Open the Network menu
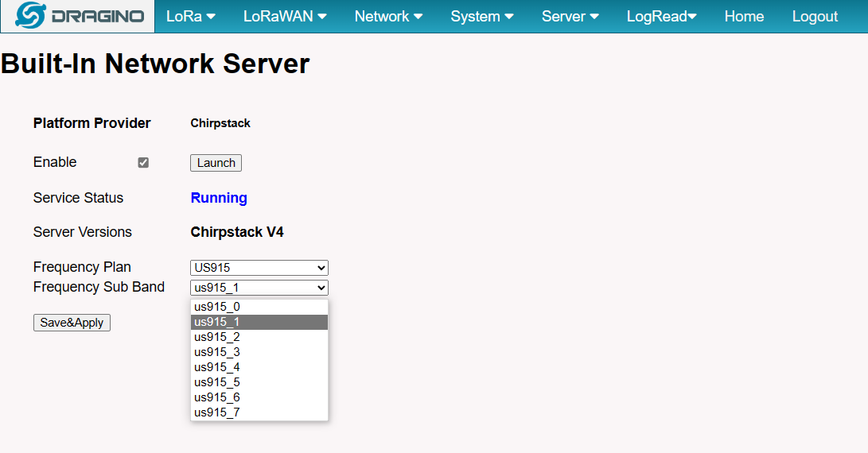This screenshot has width=868, height=453. 388,17
